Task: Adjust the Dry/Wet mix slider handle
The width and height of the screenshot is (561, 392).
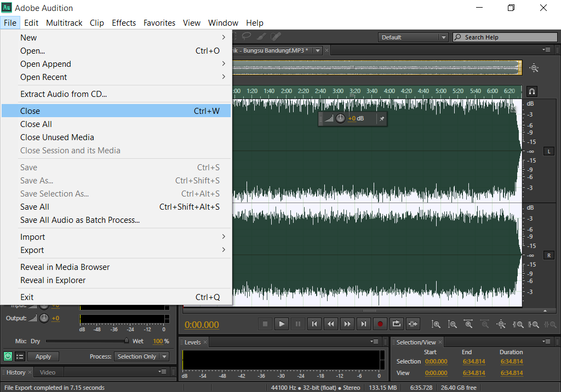Action: pyautogui.click(x=127, y=341)
